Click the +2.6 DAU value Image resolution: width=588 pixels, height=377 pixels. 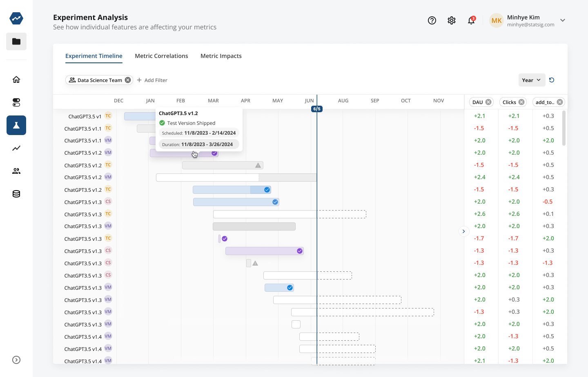point(480,214)
